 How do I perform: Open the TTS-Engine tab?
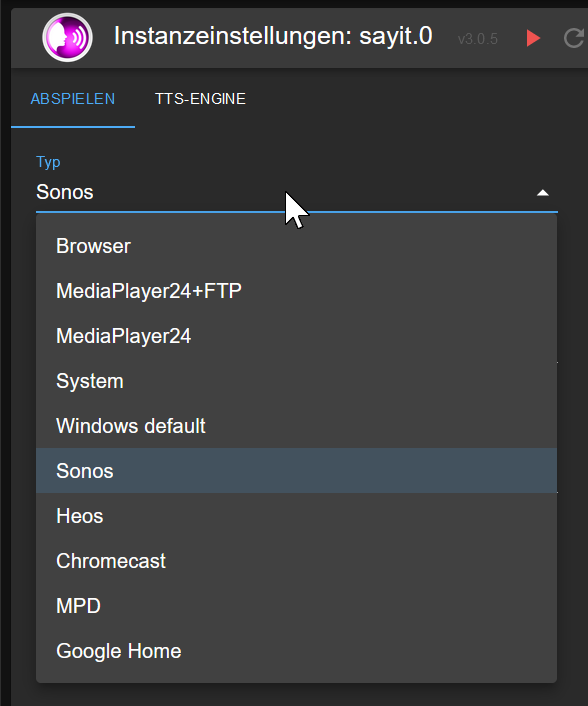(200, 99)
